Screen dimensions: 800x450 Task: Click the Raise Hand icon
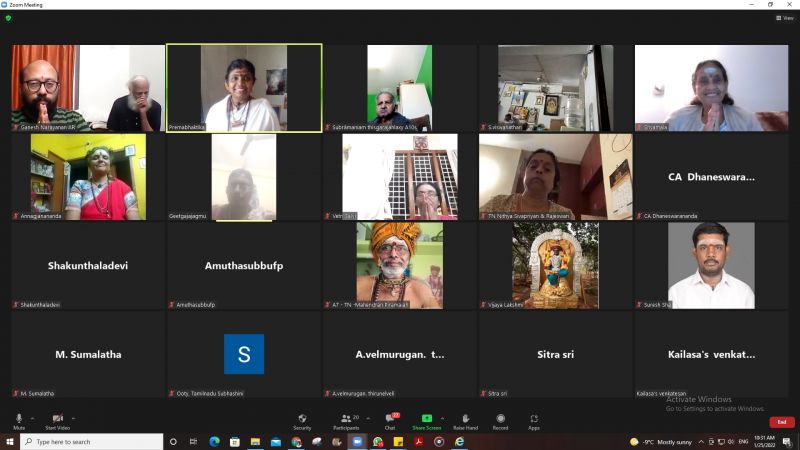click(x=465, y=420)
